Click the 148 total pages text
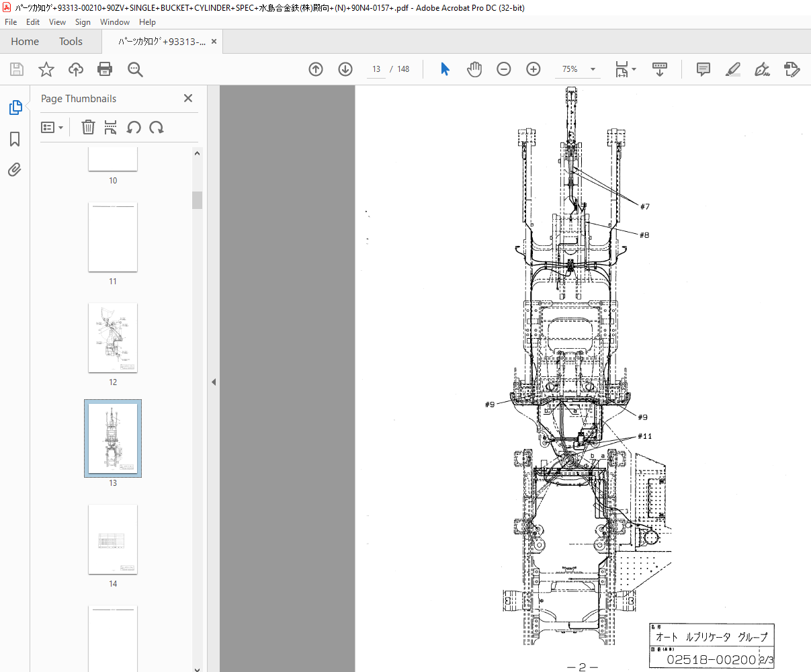 pyautogui.click(x=403, y=69)
